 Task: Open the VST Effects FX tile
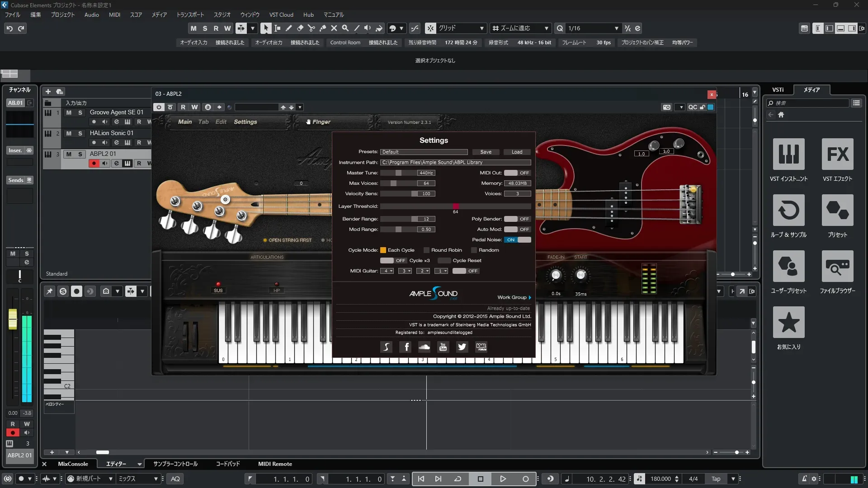point(837,155)
